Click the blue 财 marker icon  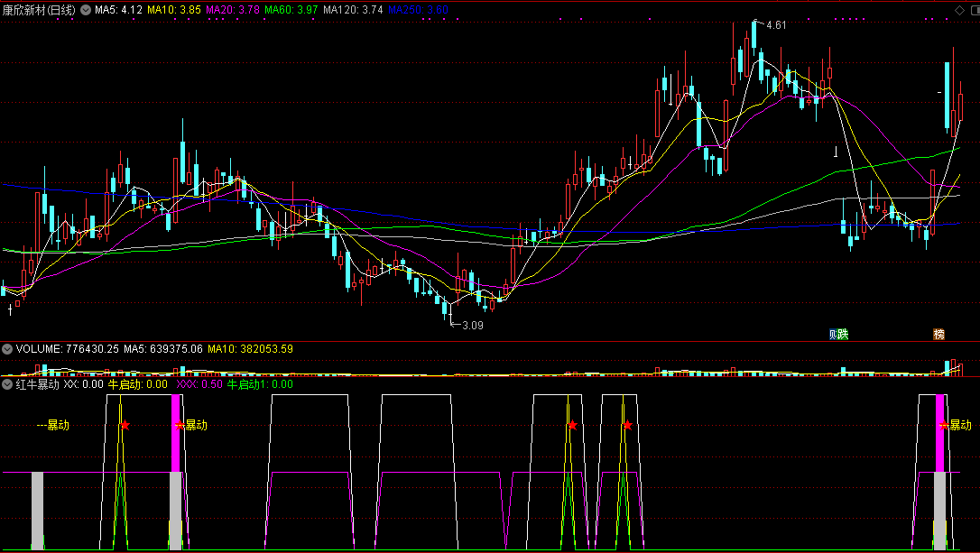click(x=833, y=335)
